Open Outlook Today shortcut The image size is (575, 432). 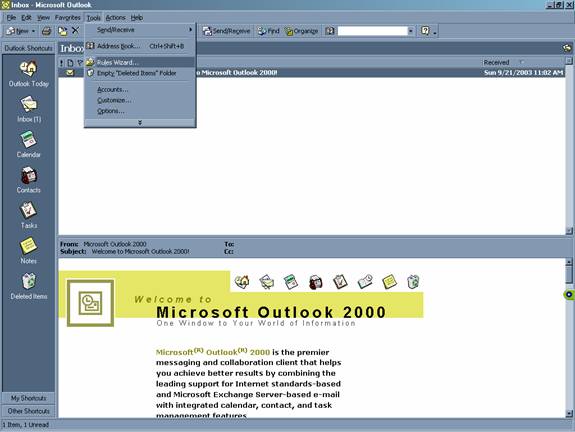(x=29, y=74)
